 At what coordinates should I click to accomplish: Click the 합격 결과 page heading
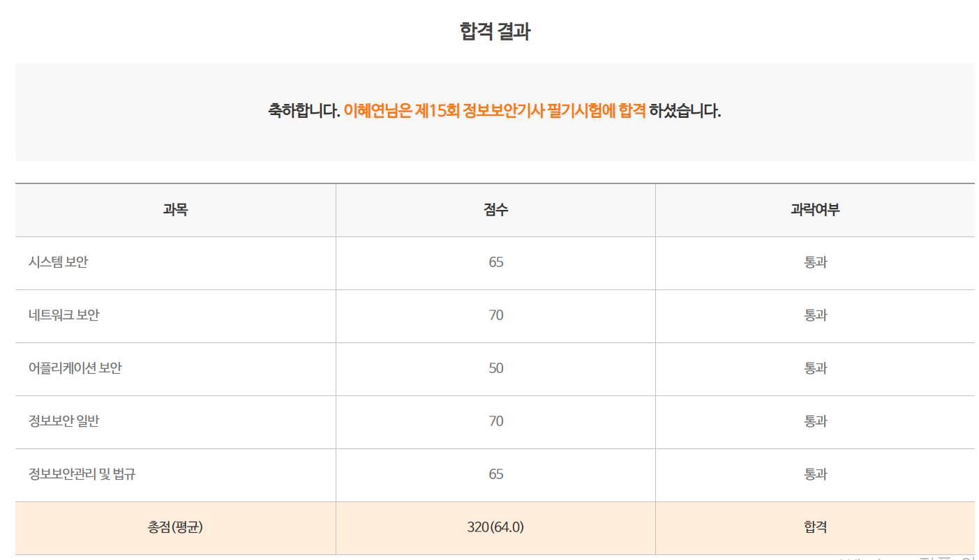pyautogui.click(x=495, y=31)
